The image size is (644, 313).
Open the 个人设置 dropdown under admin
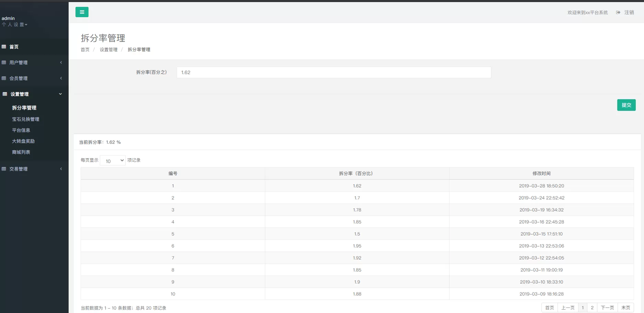[14, 25]
